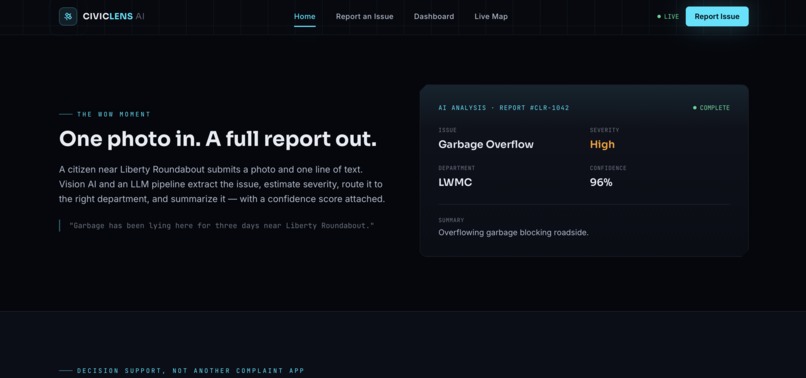Click the Report Issue button
The width and height of the screenshot is (806, 378).
(717, 16)
